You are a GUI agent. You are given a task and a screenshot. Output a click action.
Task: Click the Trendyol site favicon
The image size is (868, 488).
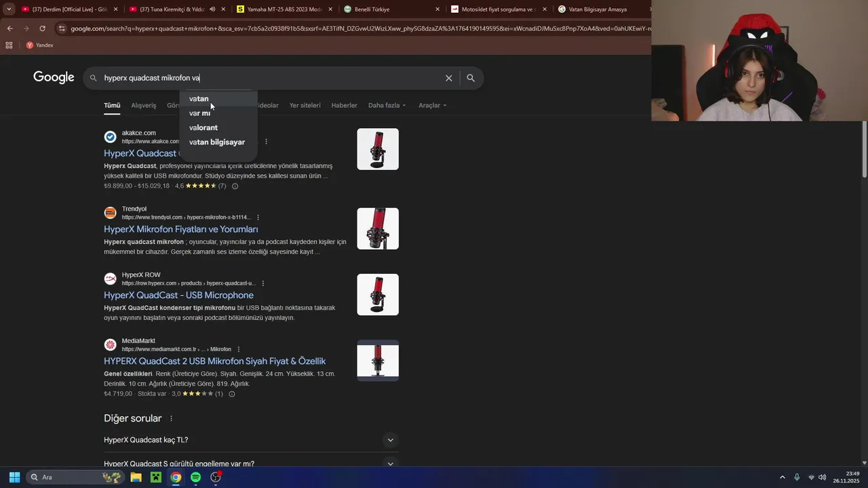[110, 213]
